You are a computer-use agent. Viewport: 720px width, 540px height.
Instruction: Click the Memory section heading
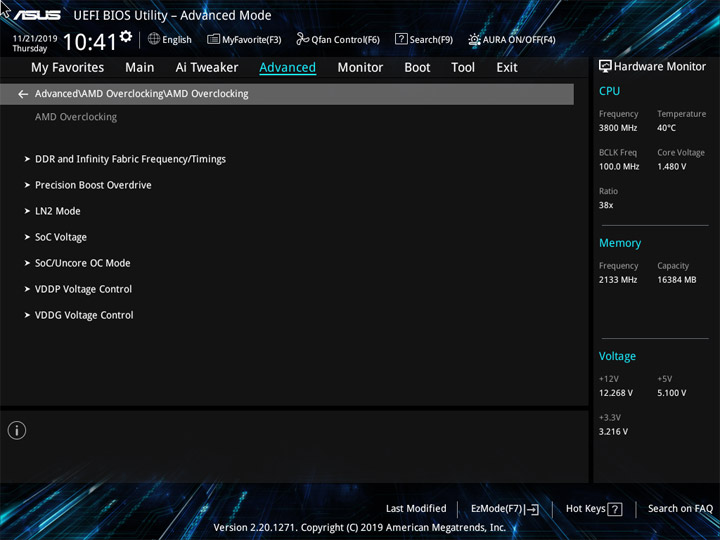click(620, 243)
